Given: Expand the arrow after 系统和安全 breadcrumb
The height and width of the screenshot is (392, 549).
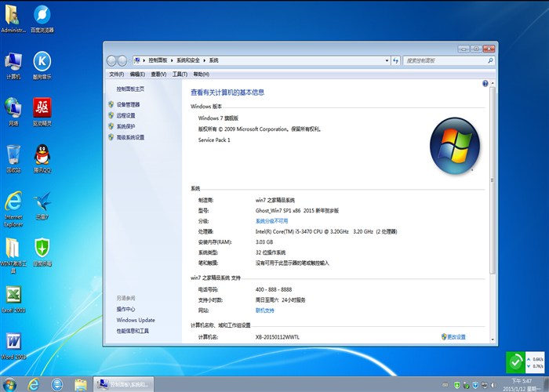Looking at the screenshot, I should tap(204, 60).
